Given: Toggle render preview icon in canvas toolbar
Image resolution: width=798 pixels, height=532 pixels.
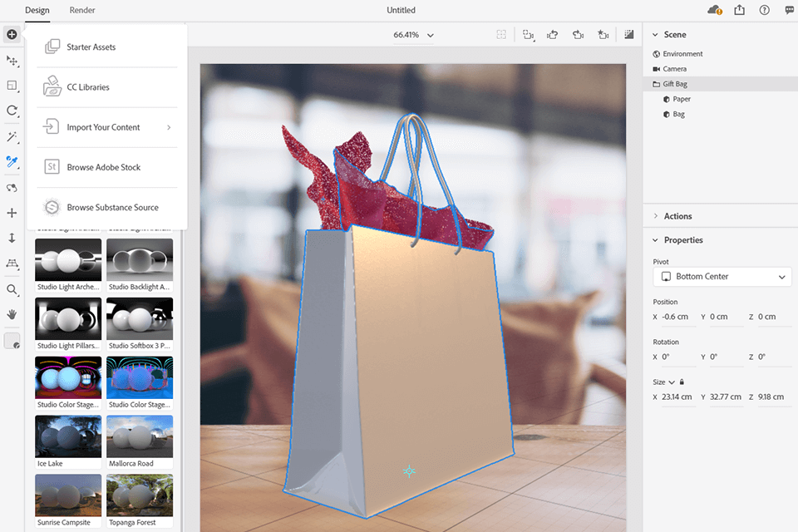Looking at the screenshot, I should pos(629,35).
